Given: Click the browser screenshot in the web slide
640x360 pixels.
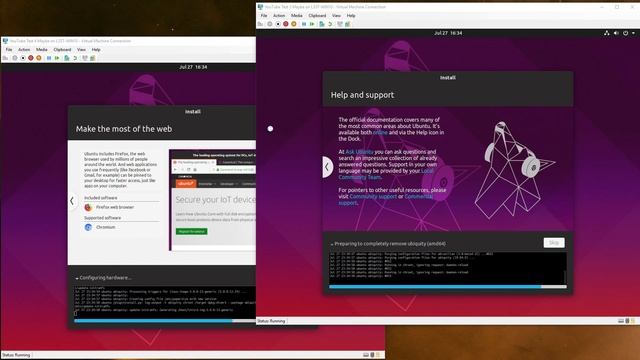Looking at the screenshot, I should click(212, 200).
